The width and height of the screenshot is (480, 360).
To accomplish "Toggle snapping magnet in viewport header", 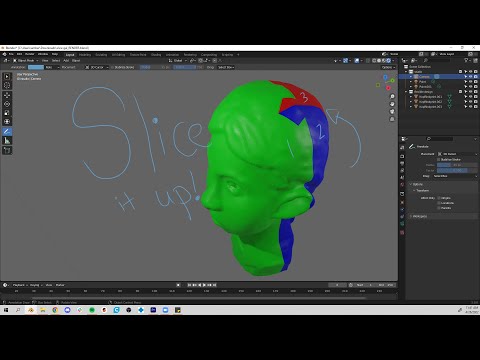I will pyautogui.click(x=201, y=61).
